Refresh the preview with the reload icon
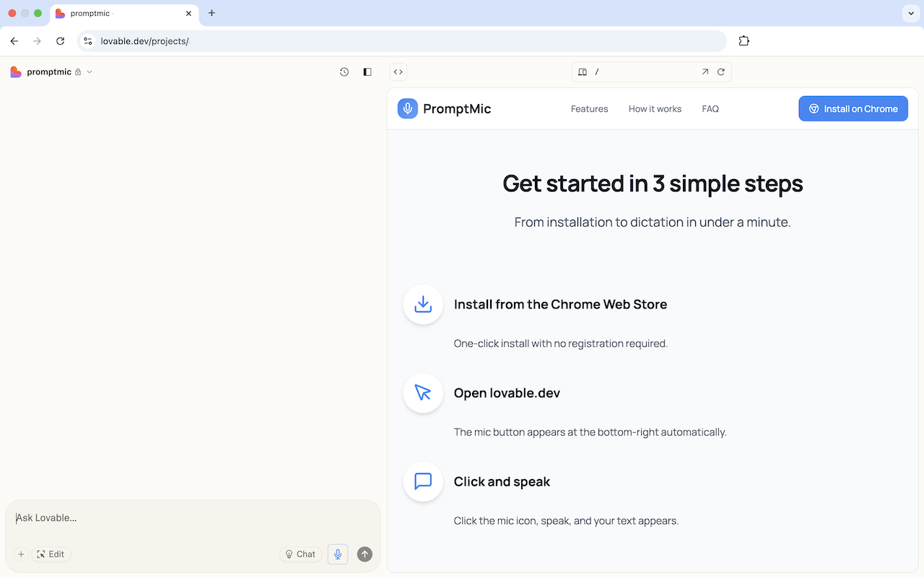Viewport: 924px width, 578px height. click(x=721, y=72)
